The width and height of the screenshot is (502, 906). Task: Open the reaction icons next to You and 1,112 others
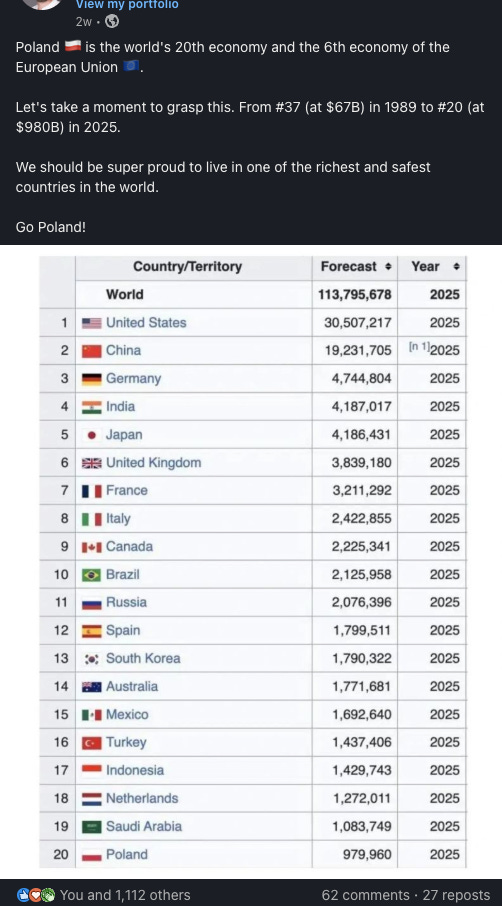tap(36, 895)
